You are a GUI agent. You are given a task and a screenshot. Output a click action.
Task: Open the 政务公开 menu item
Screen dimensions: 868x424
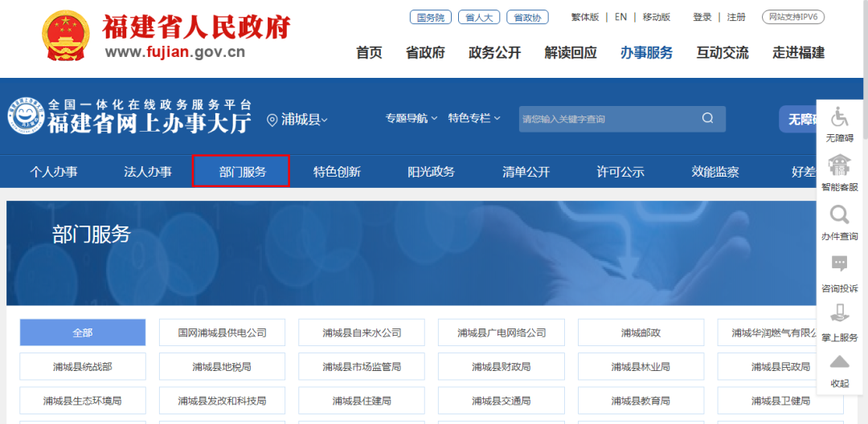click(x=494, y=53)
